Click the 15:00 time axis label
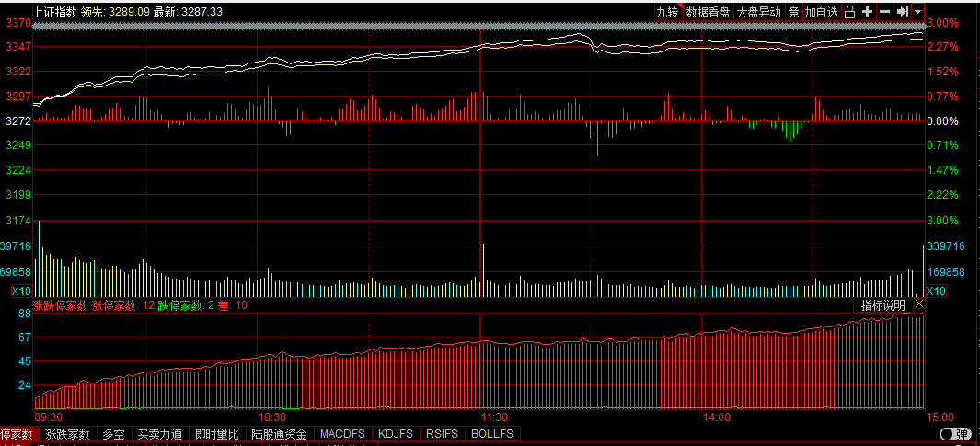This screenshot has width=980, height=446. (940, 417)
